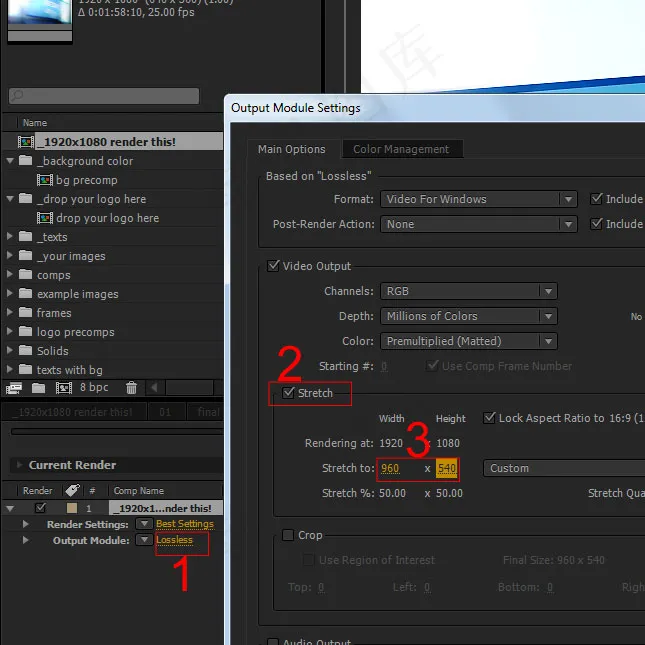The image size is (645, 645).
Task: Toggle the Video Output checkbox
Action: pyautogui.click(x=274, y=266)
